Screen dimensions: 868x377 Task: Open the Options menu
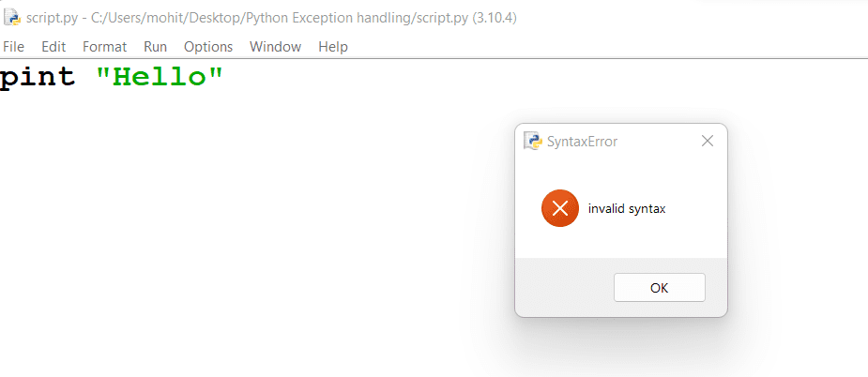pyautogui.click(x=208, y=47)
